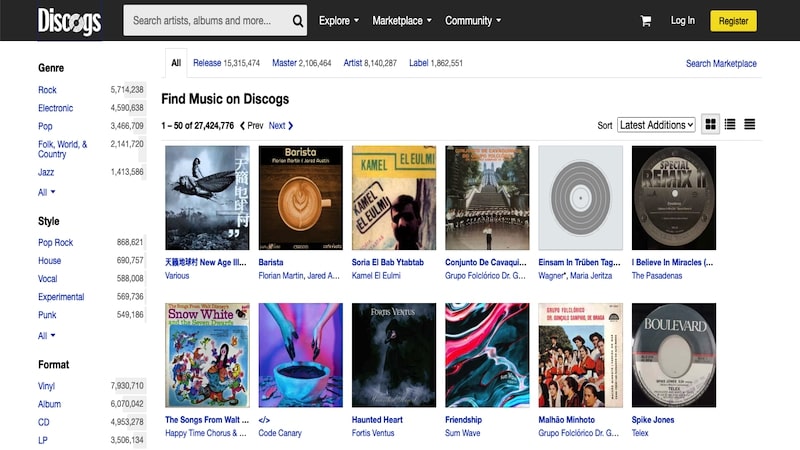Click the yellow Register button
The image size is (800, 450).
733,21
